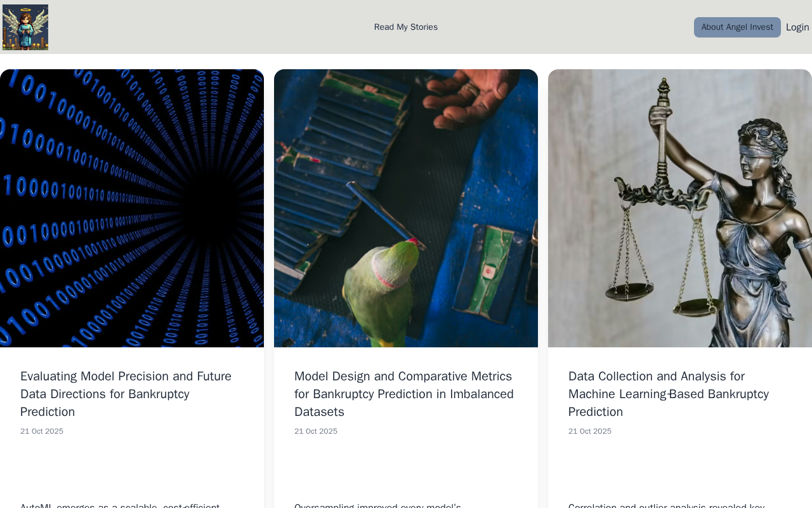This screenshot has height=508, width=812.
Task: Open the Read My Stories menu item
Action: pyautogui.click(x=406, y=27)
